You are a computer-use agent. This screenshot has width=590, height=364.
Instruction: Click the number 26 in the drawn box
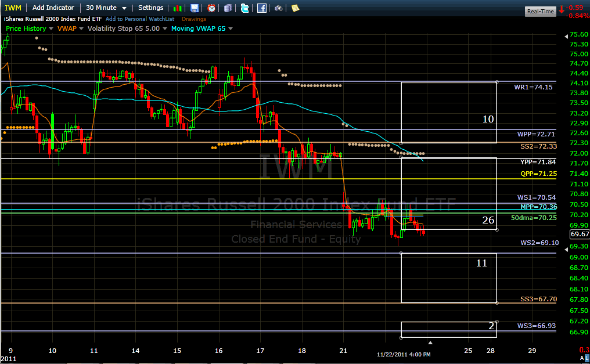click(488, 220)
